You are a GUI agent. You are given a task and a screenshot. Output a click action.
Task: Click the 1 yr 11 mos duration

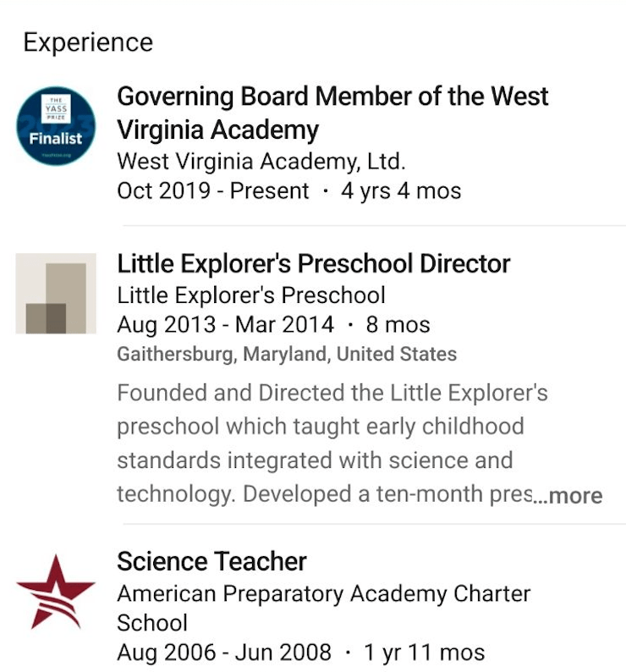coord(425,653)
